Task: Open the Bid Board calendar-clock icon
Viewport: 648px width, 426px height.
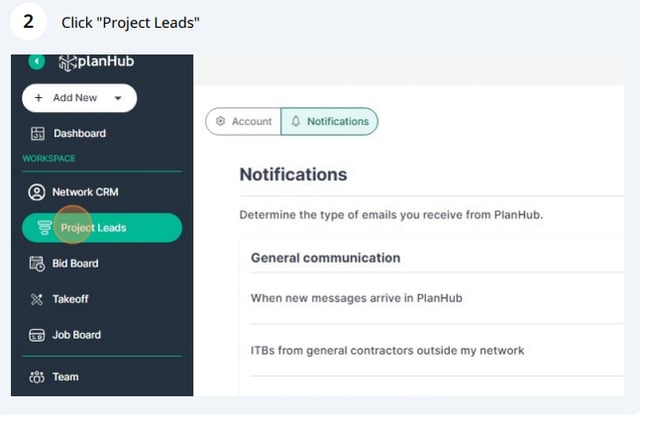Action: click(37, 264)
